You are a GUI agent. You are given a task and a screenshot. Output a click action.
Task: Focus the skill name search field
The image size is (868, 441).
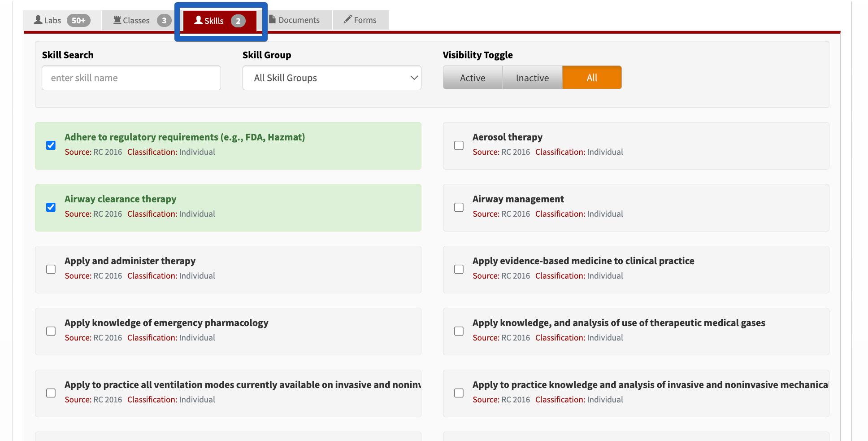coord(131,78)
